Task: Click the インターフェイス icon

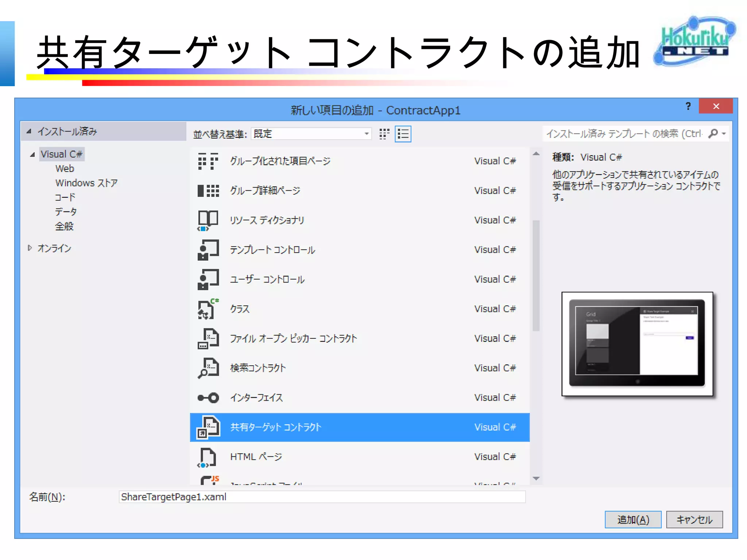Action: (208, 398)
